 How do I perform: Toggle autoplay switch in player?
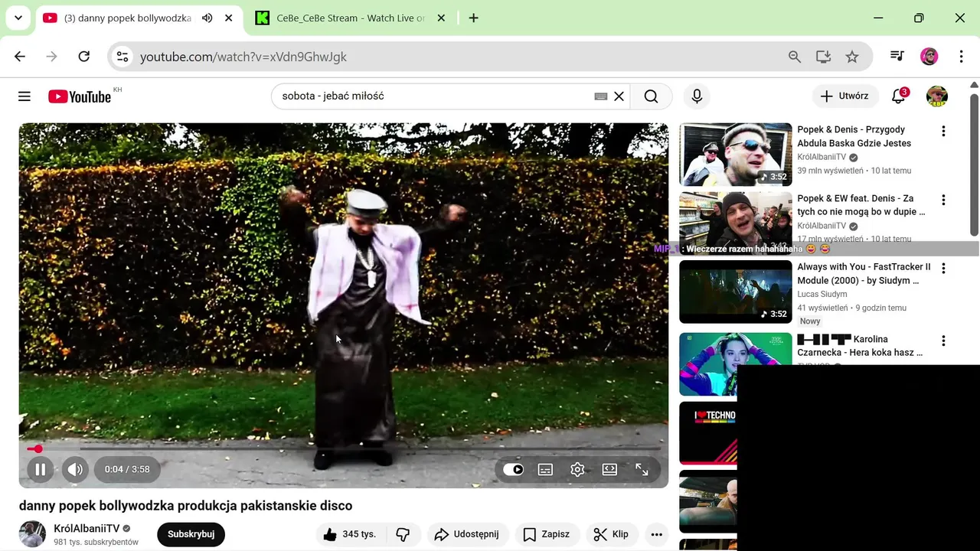point(513,470)
